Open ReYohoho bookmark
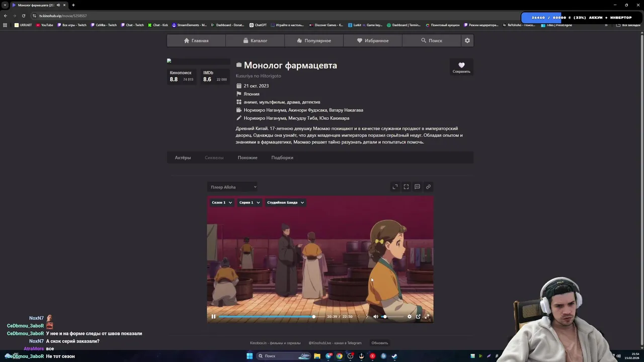The width and height of the screenshot is (644, 362). [518, 25]
